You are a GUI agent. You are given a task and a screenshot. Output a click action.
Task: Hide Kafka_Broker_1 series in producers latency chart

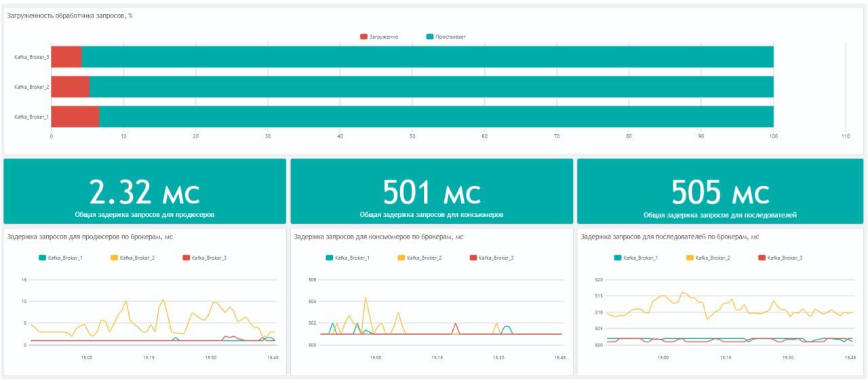point(61,258)
